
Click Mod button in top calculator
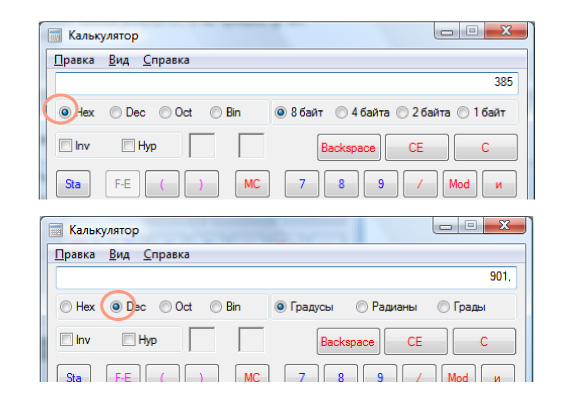(x=460, y=184)
